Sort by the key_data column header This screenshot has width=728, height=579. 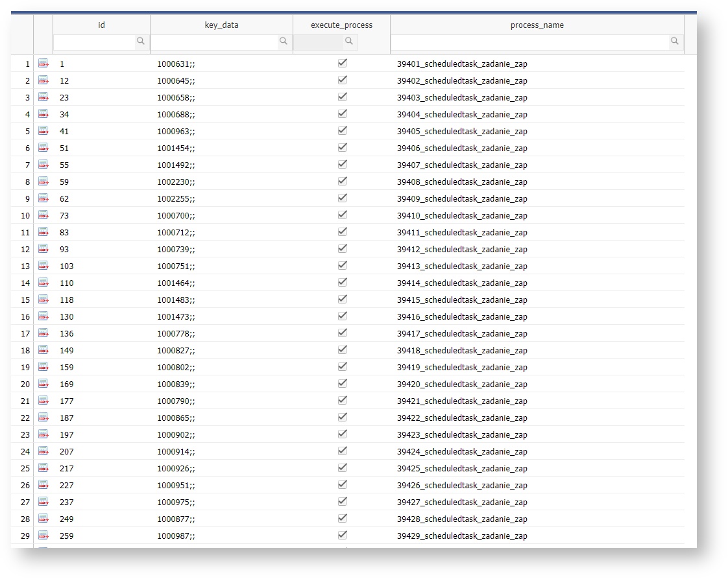click(x=221, y=25)
